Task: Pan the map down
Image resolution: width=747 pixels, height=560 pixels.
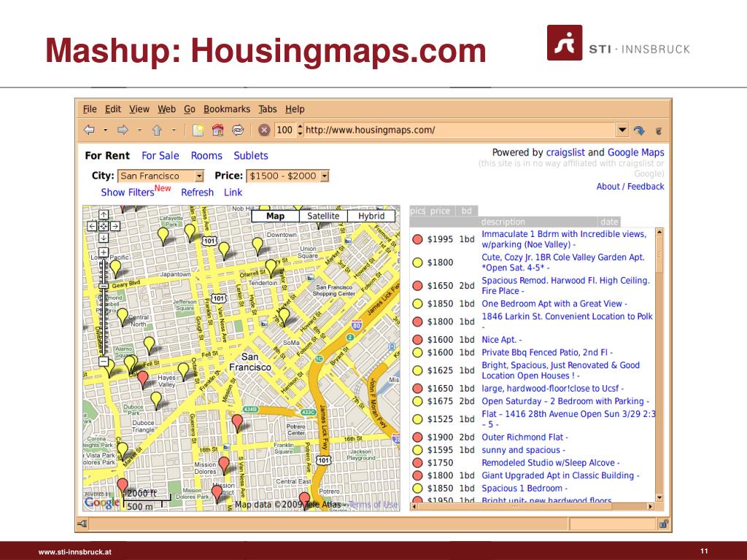Action: 104,238
